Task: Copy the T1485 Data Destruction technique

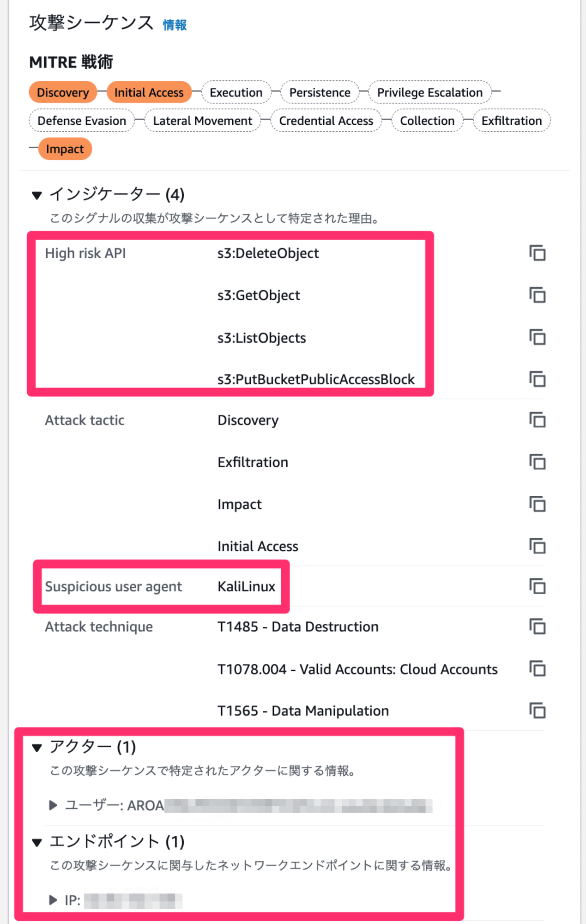Action: [538, 627]
